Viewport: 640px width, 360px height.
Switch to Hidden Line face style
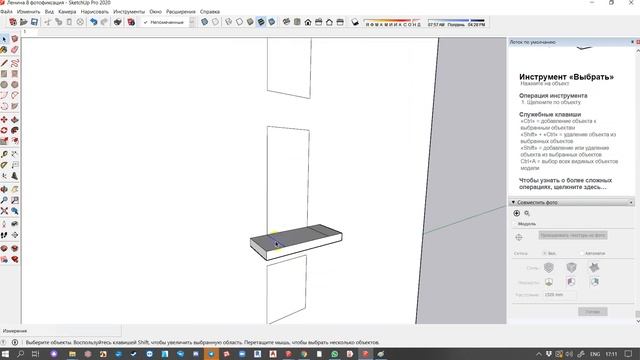[239, 22]
